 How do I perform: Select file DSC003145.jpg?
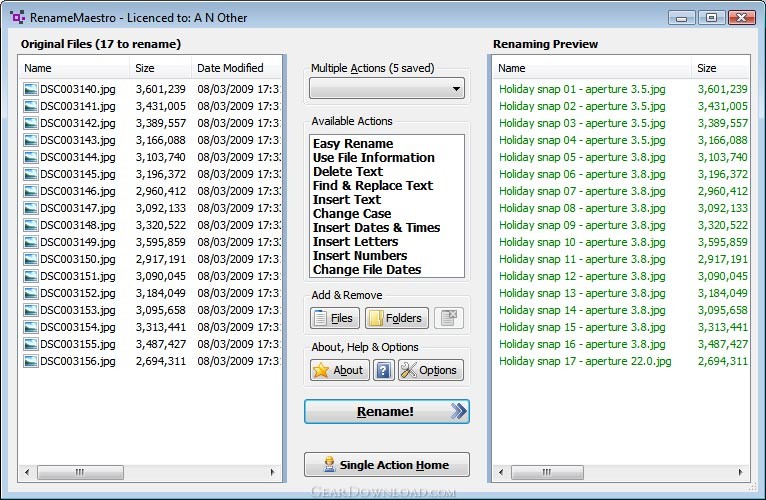coord(78,174)
